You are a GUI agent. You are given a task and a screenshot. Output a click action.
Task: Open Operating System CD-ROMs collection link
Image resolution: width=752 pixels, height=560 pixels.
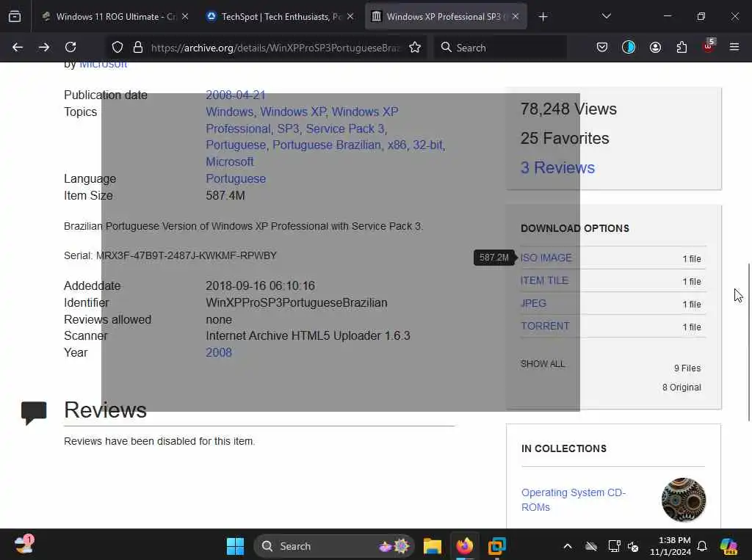[573, 500]
